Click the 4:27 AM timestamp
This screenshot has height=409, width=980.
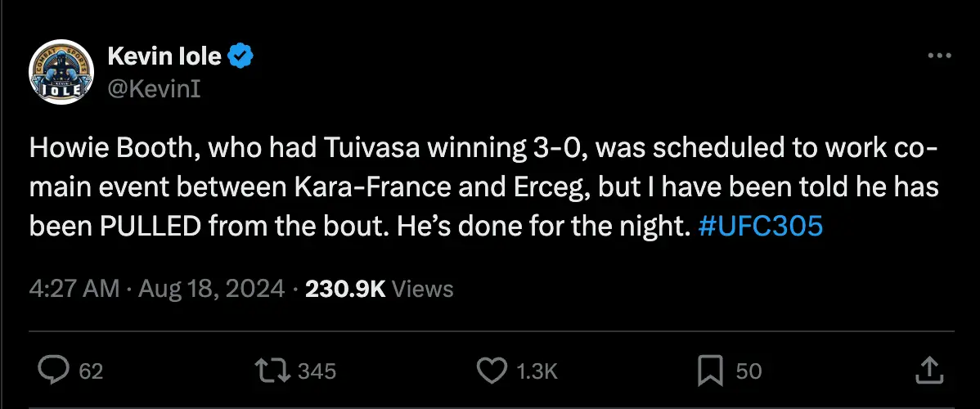point(74,289)
